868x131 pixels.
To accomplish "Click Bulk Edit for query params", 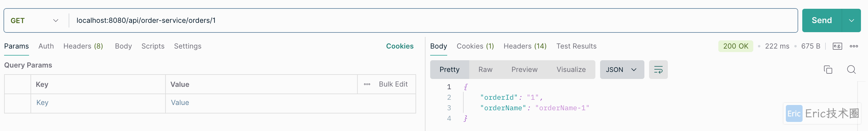I will point(393,84).
